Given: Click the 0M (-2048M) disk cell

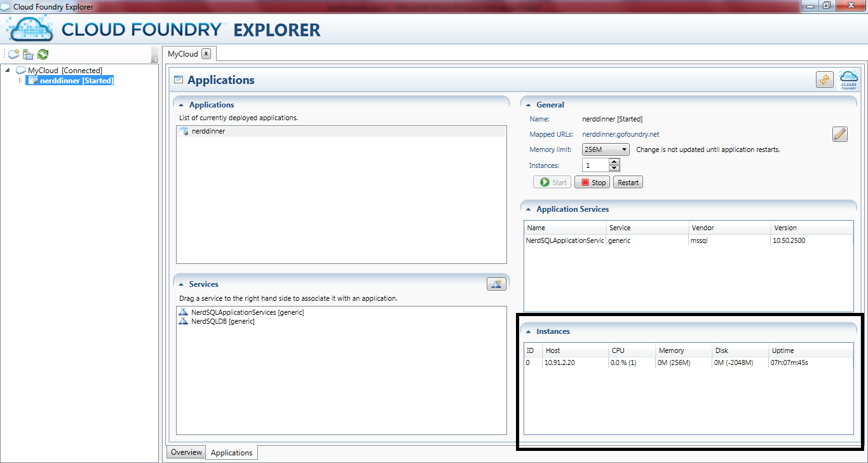Looking at the screenshot, I should tap(733, 363).
